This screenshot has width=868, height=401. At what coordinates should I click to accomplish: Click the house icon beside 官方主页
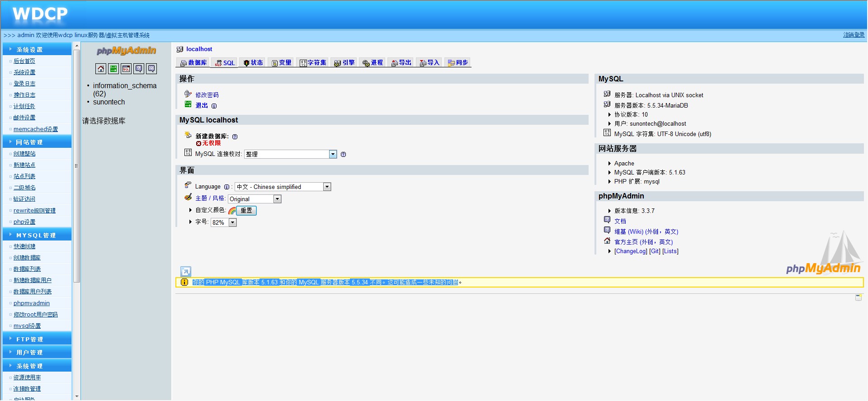pos(607,241)
